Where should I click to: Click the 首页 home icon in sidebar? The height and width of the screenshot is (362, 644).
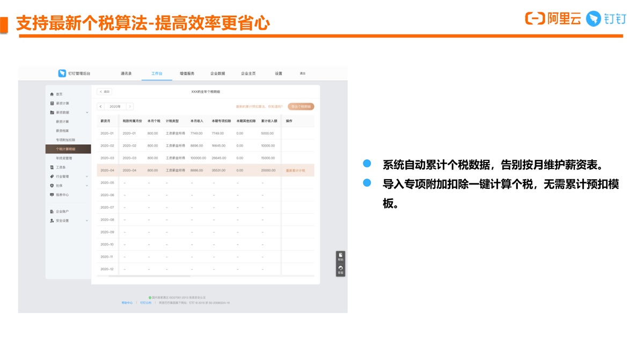[x=52, y=94]
